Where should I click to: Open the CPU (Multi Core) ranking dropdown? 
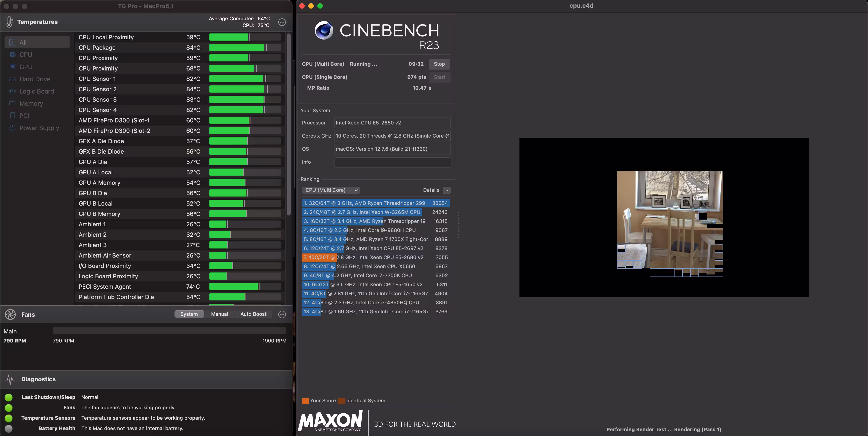pos(331,190)
